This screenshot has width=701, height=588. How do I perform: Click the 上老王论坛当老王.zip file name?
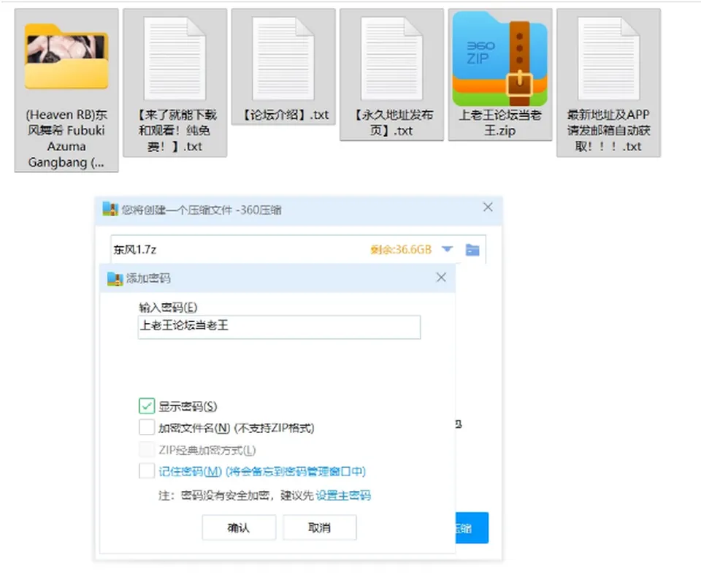pyautogui.click(x=499, y=123)
